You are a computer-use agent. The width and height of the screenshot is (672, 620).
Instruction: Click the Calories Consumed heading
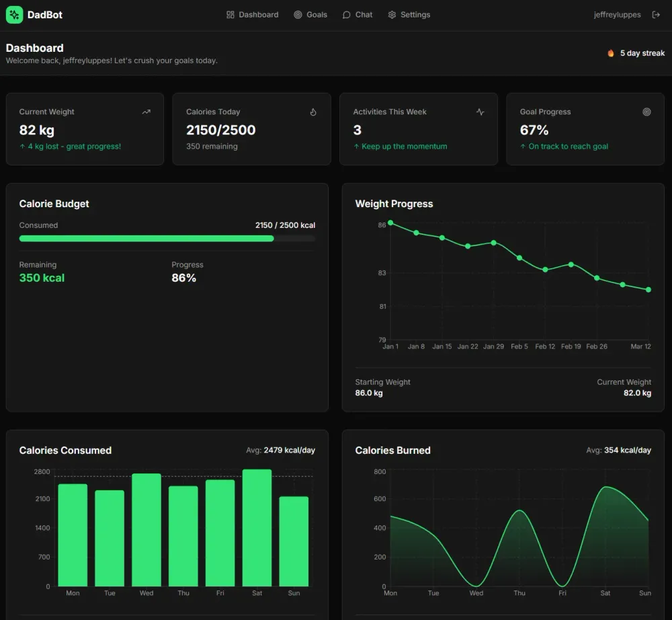pyautogui.click(x=65, y=451)
